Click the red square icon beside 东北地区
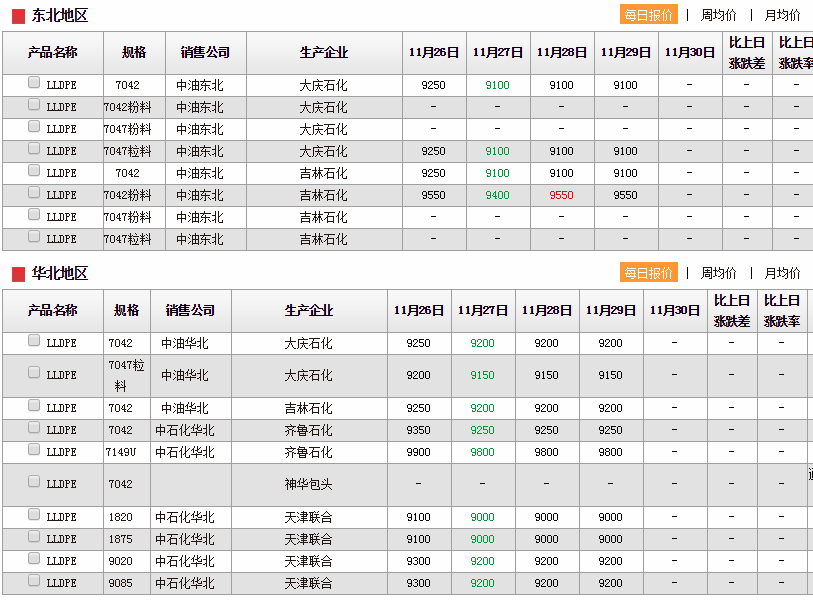Viewport: 813px width, 600px height. pos(18,16)
